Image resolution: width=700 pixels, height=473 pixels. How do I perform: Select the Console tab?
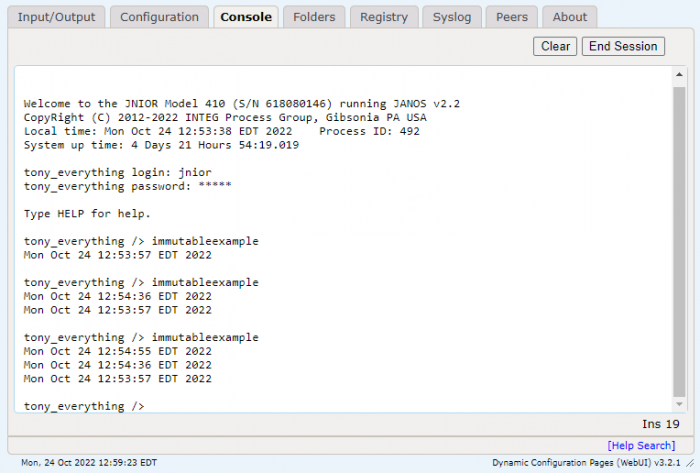(x=246, y=17)
